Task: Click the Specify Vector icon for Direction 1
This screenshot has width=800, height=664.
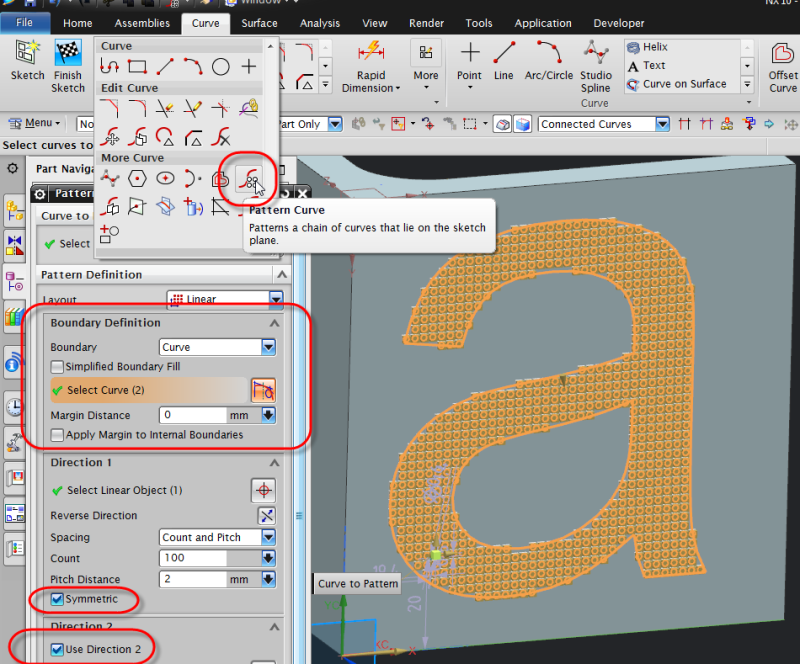Action: coord(263,490)
